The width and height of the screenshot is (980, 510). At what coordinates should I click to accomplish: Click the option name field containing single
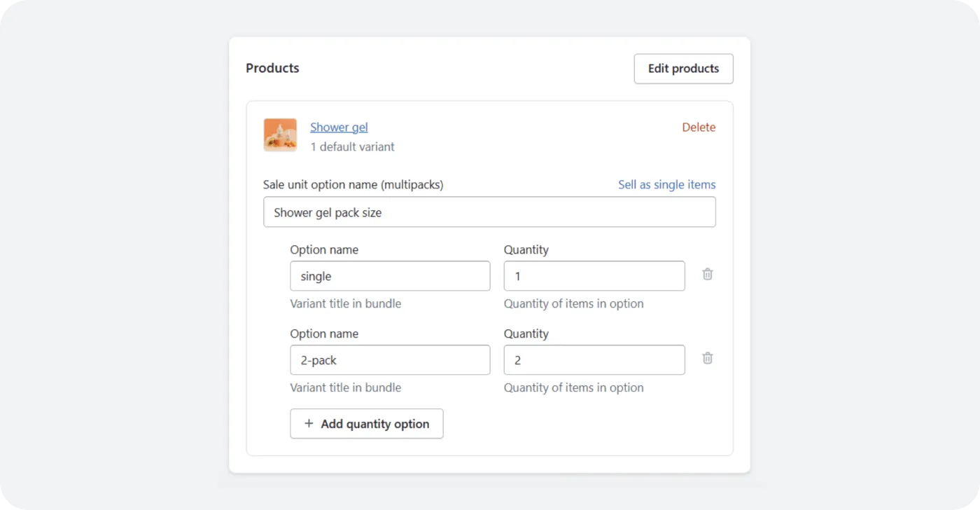390,276
